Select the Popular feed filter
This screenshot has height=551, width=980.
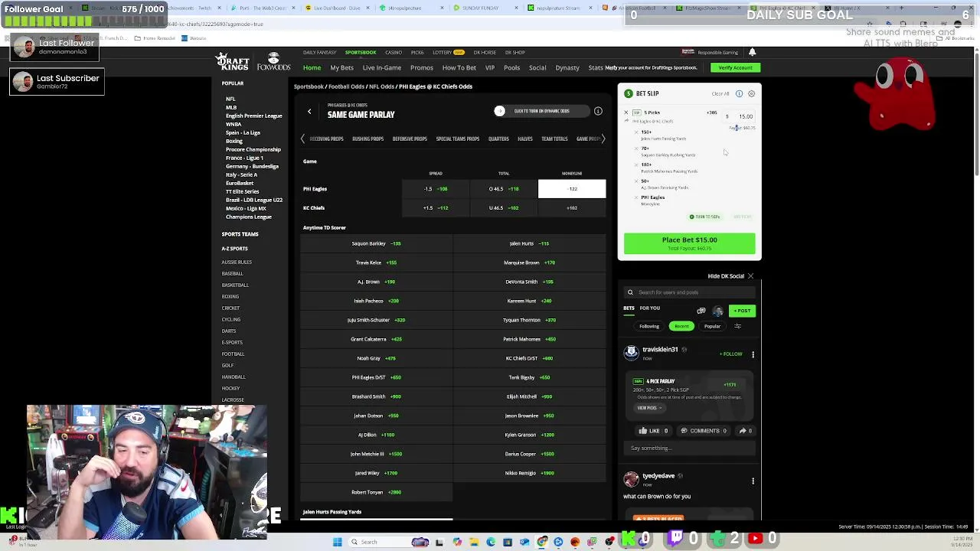(712, 326)
